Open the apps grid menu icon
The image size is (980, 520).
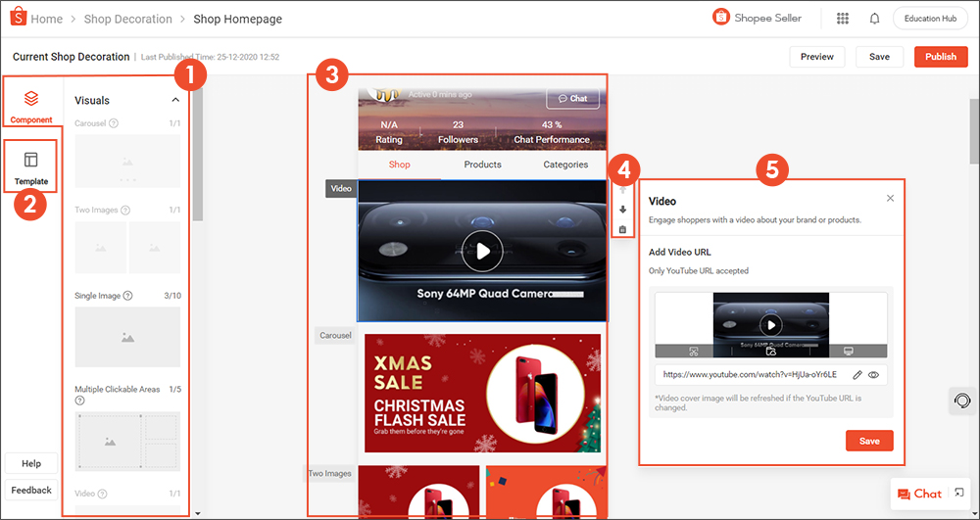pyautogui.click(x=843, y=18)
